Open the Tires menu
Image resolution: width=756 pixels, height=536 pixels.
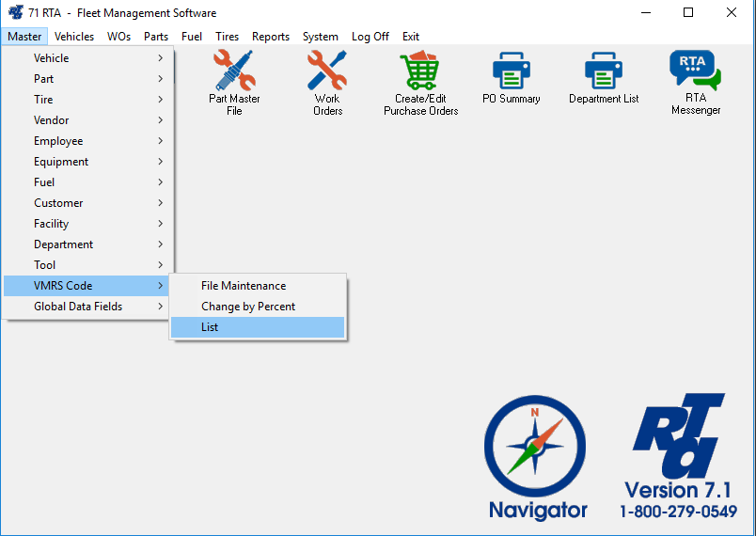(x=227, y=37)
